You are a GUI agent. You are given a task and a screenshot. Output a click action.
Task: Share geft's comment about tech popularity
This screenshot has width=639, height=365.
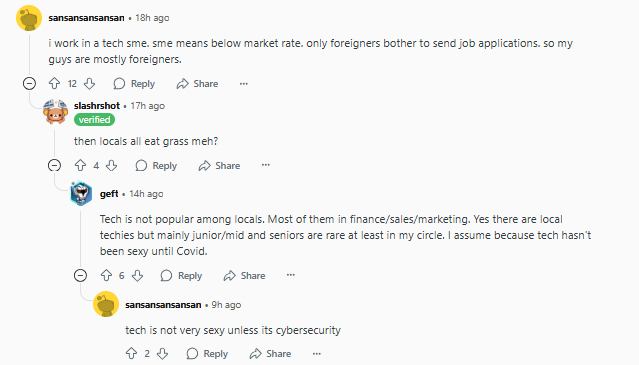point(245,275)
